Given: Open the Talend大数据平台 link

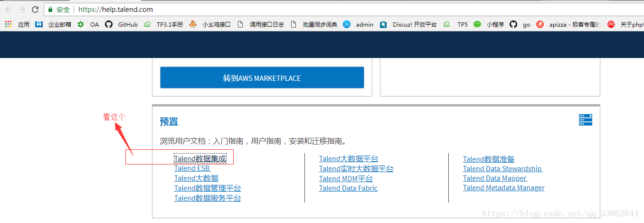Looking at the screenshot, I should coord(349,159).
